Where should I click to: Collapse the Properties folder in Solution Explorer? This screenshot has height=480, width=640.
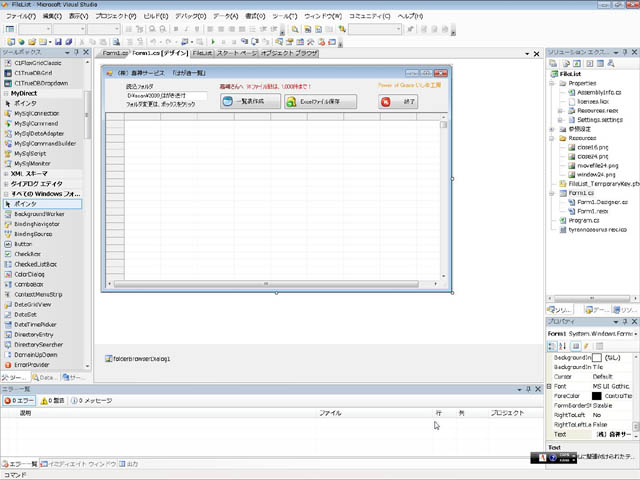tap(552, 83)
